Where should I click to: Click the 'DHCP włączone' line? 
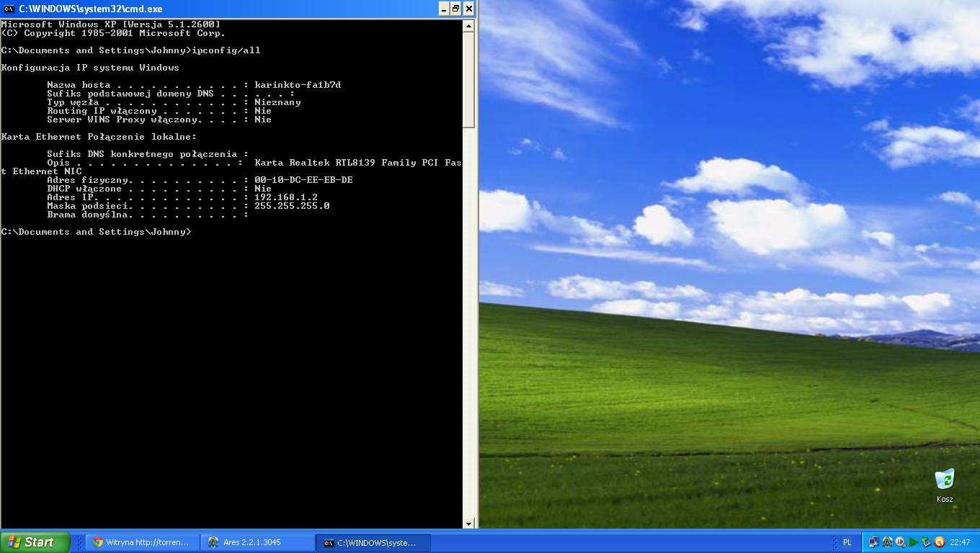[x=159, y=189]
